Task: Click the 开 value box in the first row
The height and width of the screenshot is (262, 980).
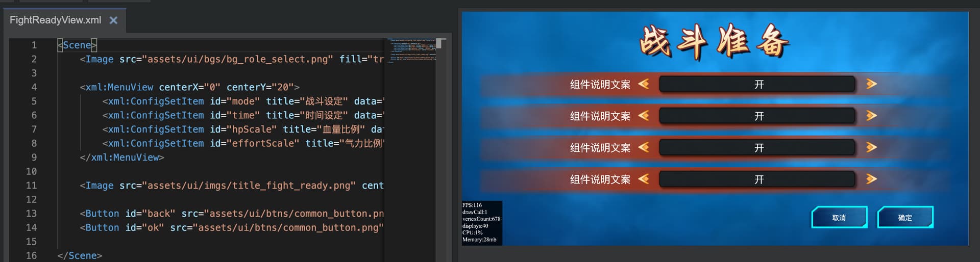Action: (x=757, y=84)
